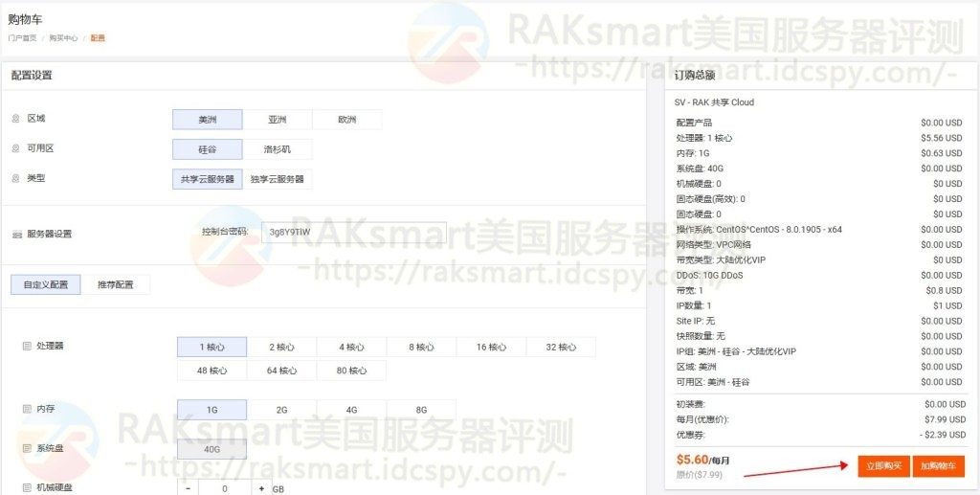Viewport: 980px width, 495px height.
Task: Select 2 核心 processor option
Action: pos(282,347)
